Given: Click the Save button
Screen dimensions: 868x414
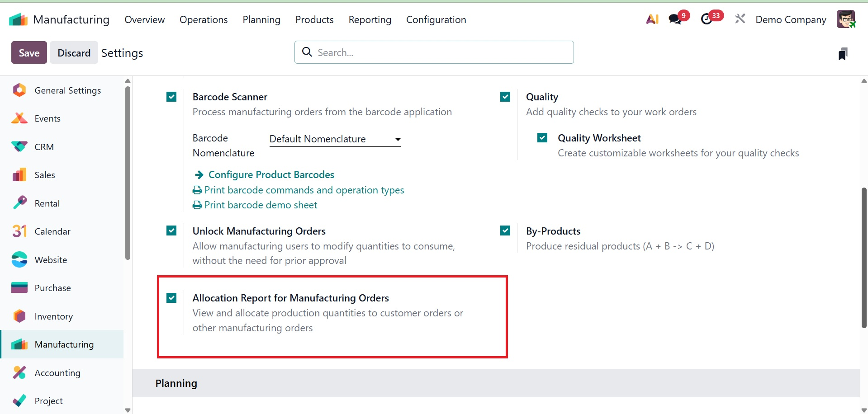Looking at the screenshot, I should 29,53.
